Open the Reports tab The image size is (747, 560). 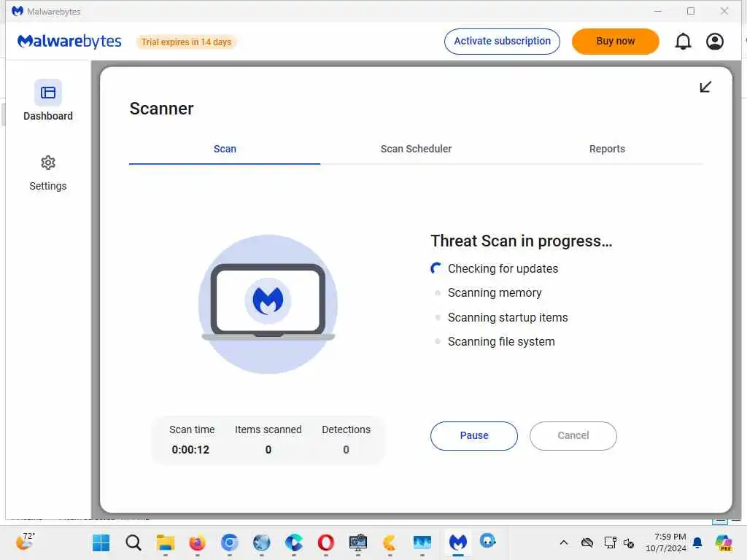(607, 149)
